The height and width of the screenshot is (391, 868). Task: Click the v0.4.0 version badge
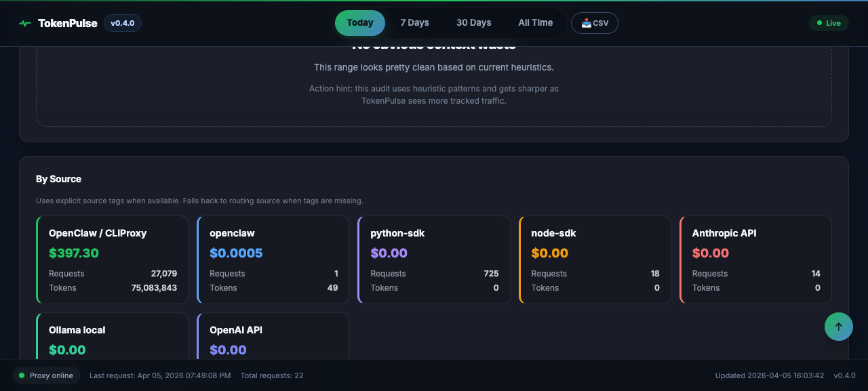tap(122, 22)
